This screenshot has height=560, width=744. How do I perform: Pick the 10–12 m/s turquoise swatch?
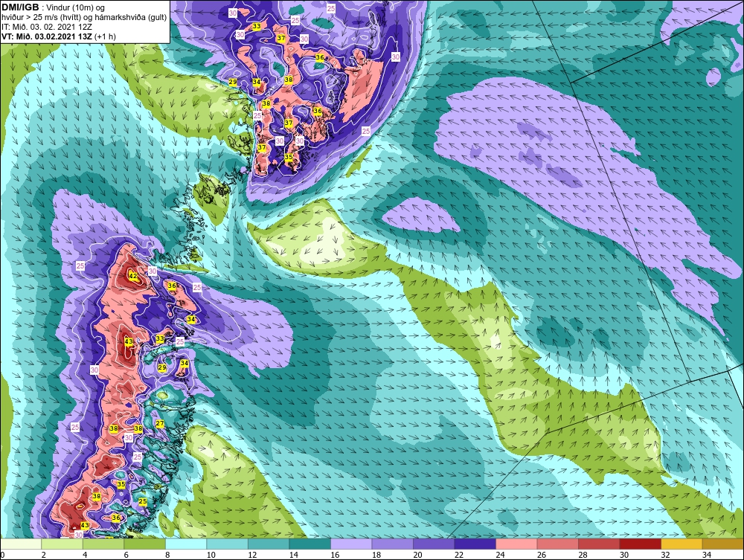[227, 544]
